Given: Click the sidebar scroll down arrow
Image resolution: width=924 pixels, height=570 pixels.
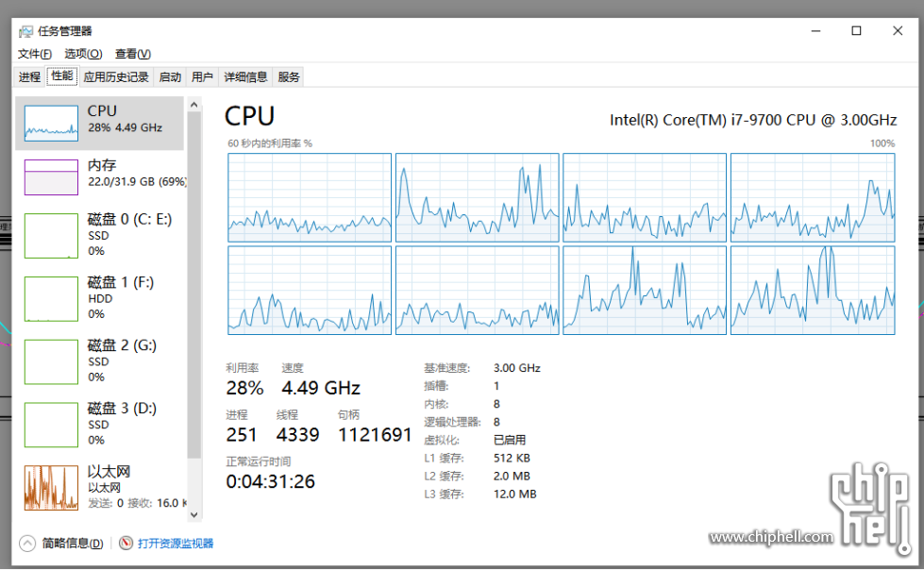Looking at the screenshot, I should tap(193, 514).
